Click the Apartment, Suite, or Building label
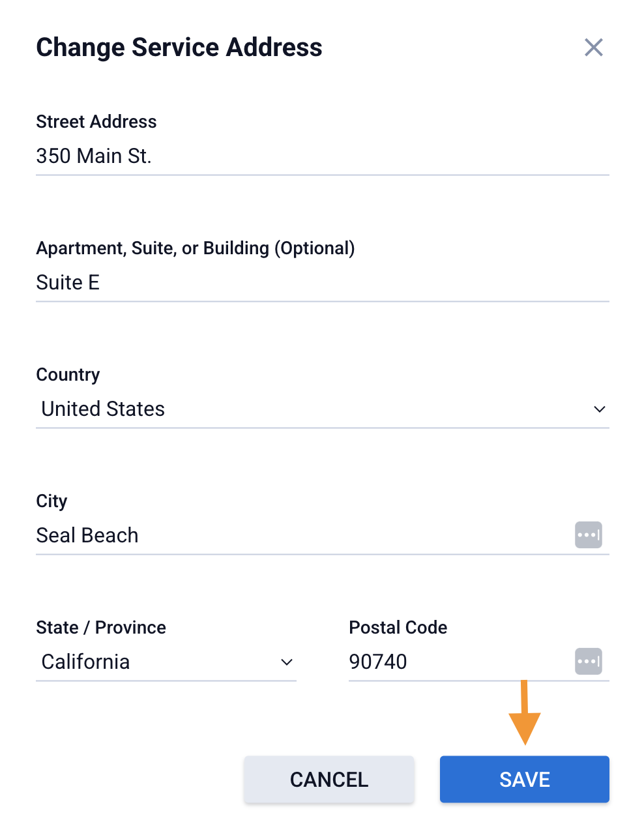This screenshot has height=837, width=644. [x=196, y=248]
